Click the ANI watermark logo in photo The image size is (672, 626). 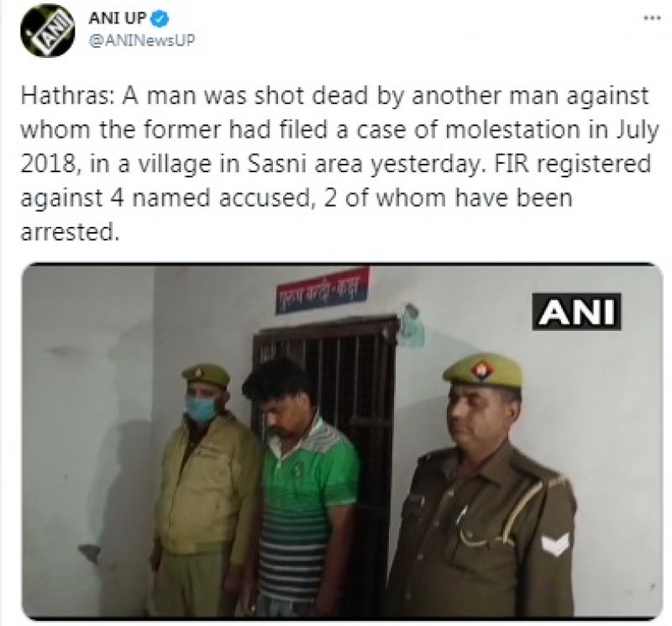point(576,312)
